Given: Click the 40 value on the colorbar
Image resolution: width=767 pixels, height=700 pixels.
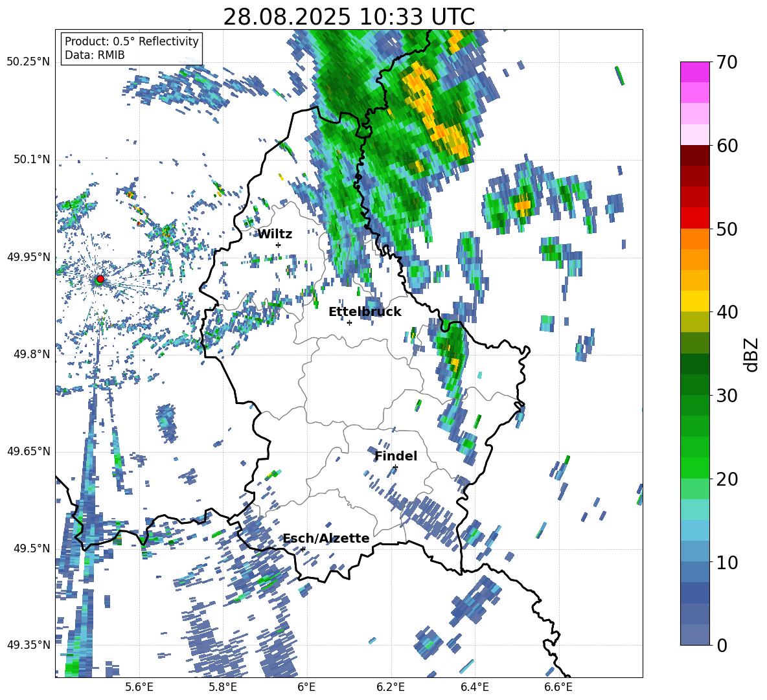Looking at the screenshot, I should 727,312.
